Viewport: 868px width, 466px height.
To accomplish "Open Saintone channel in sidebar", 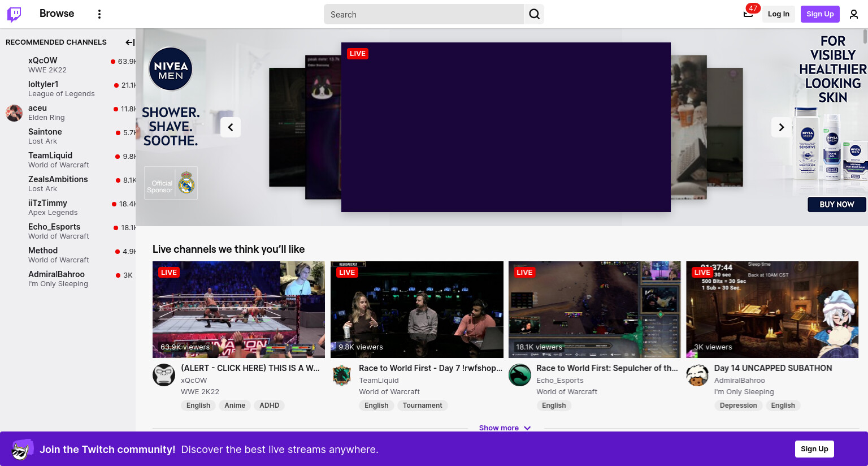I will (x=68, y=136).
